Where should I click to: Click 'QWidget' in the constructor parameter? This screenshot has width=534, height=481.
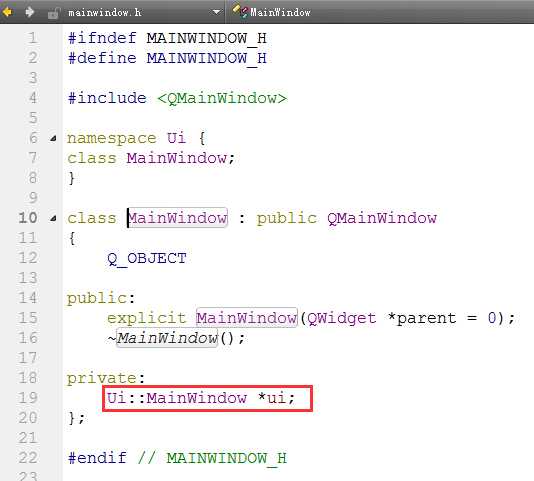[342, 319]
